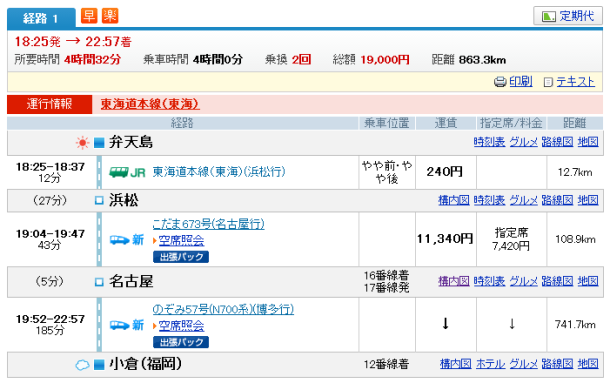Click the orange 早 badge icon
610x383 pixels.
point(89,16)
